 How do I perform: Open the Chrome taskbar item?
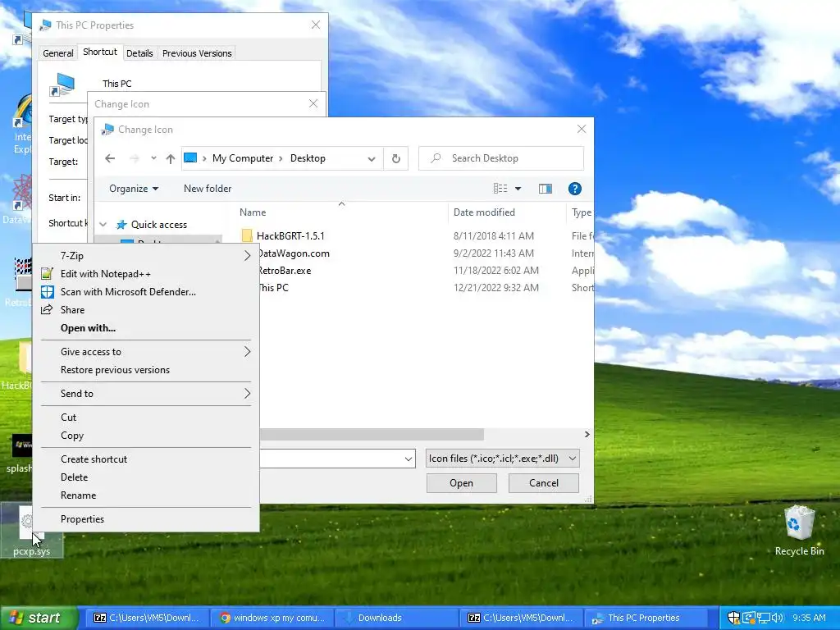tap(272, 618)
